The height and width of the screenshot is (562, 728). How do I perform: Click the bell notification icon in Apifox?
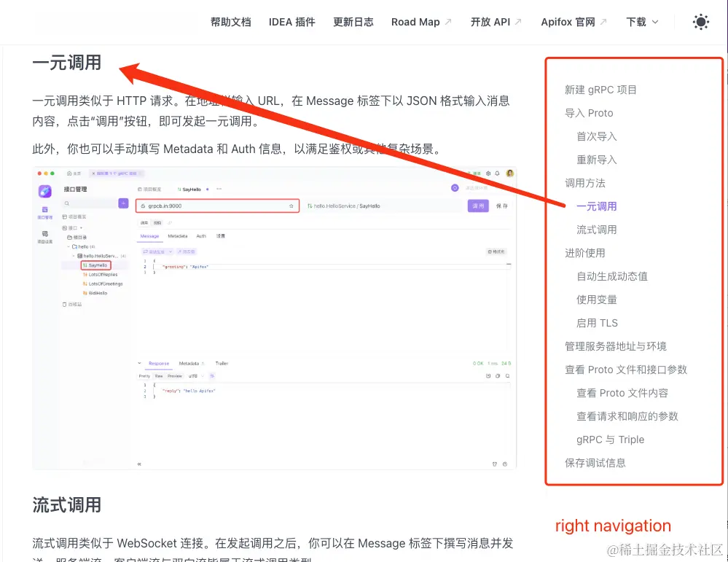(497, 173)
